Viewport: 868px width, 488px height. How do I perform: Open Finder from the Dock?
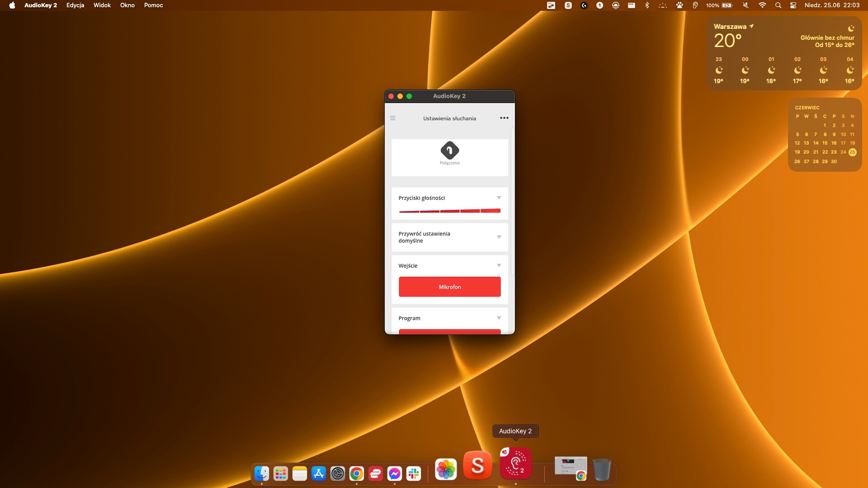[262, 473]
